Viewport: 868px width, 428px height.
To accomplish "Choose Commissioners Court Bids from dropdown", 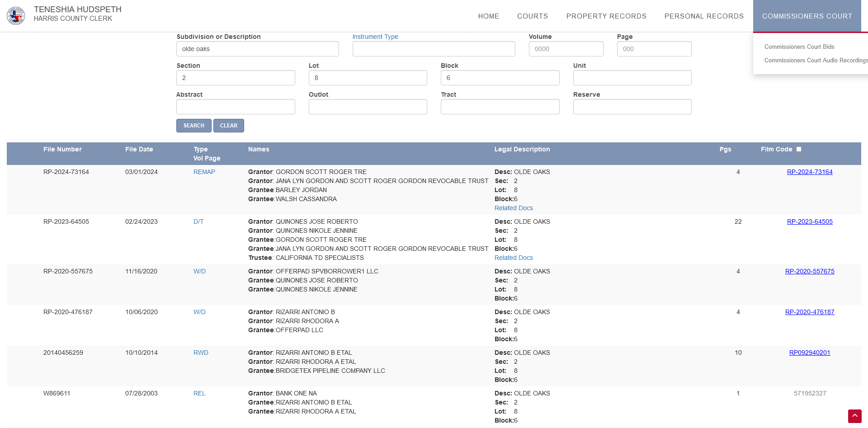I will click(799, 47).
